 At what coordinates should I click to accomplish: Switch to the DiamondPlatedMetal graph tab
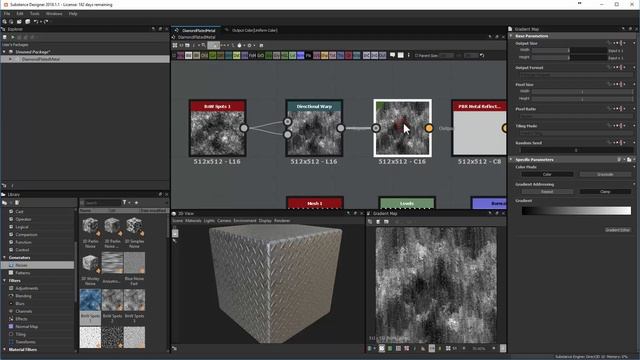coord(198,30)
